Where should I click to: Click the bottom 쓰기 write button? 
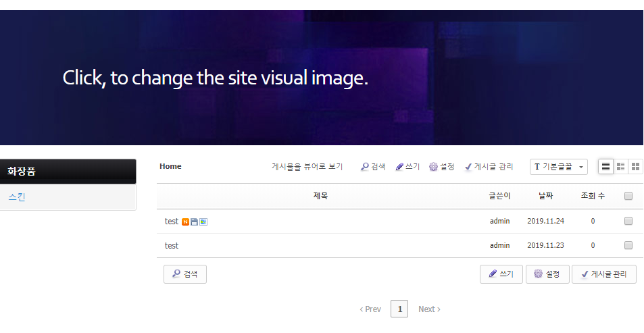[x=501, y=274]
